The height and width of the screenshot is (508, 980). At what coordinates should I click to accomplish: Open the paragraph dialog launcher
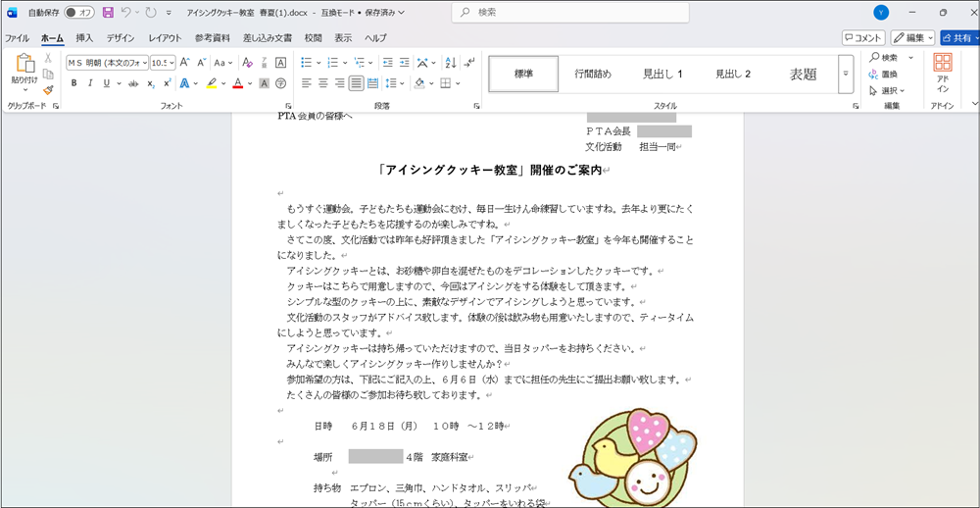coord(477,106)
